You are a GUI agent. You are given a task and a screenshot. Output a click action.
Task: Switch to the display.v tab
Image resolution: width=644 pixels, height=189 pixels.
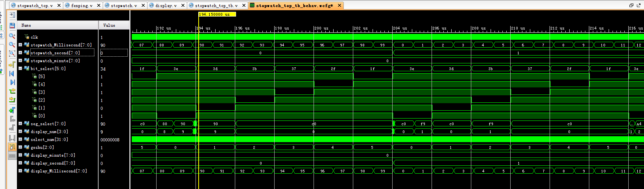click(166, 6)
